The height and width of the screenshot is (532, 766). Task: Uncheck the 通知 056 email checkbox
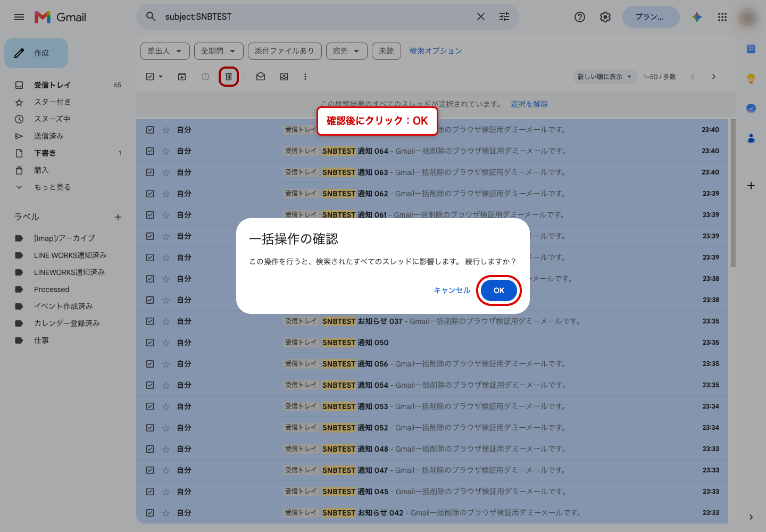tap(150, 364)
